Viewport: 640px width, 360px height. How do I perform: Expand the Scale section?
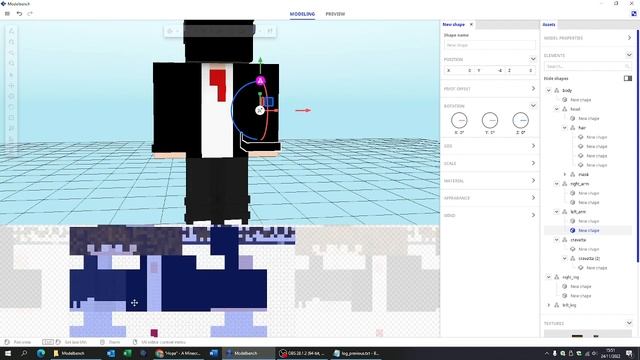(533, 163)
